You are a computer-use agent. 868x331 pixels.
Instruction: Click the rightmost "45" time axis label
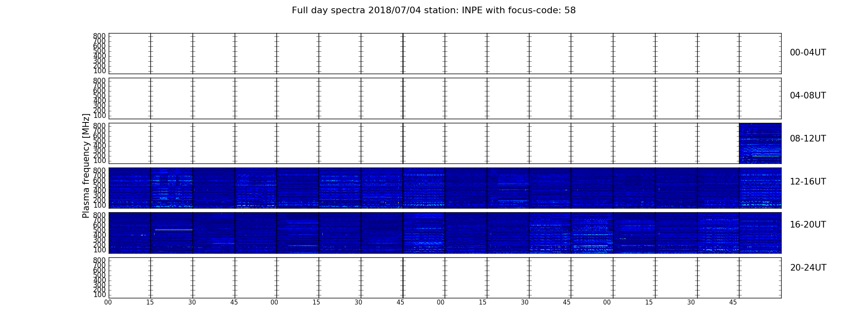click(733, 302)
